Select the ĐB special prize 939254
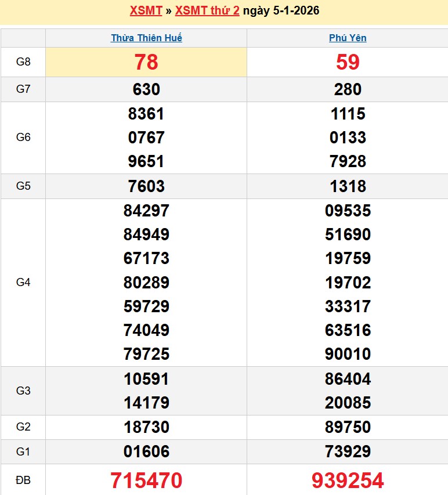 [x=348, y=480]
